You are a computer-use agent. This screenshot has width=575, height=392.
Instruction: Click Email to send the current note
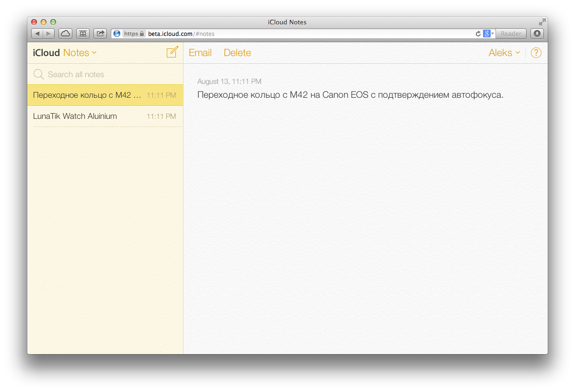pyautogui.click(x=200, y=53)
